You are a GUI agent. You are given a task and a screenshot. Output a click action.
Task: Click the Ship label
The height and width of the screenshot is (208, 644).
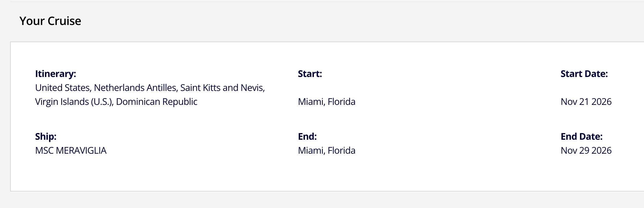[46, 137]
